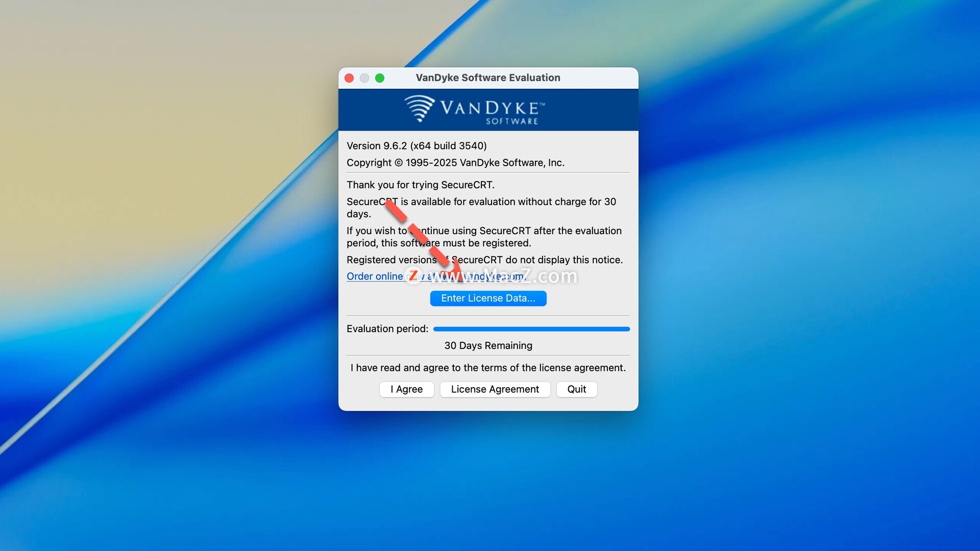Click the Evaluation period progress bar
Image resolution: width=980 pixels, height=551 pixels.
pos(531,329)
